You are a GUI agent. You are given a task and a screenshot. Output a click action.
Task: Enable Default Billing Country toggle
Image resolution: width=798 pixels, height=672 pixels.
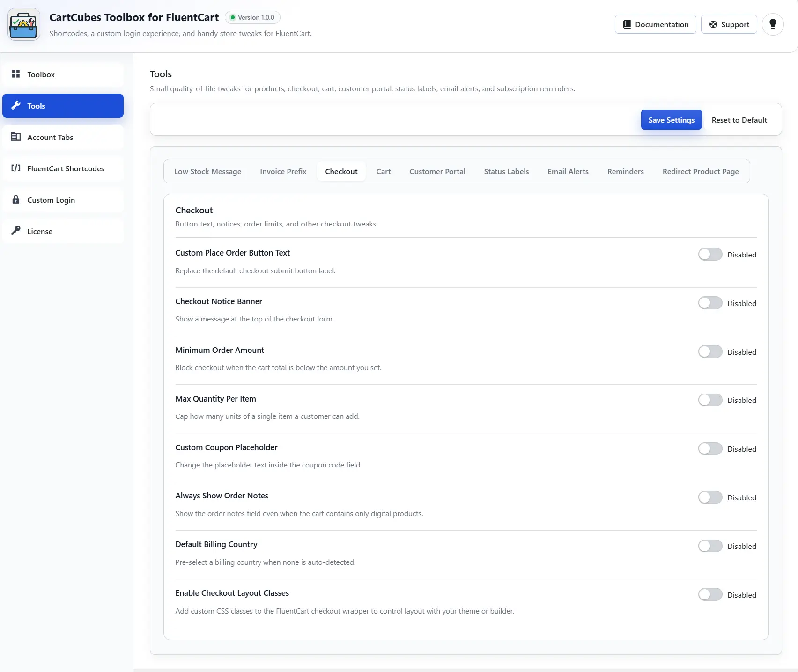pos(710,546)
